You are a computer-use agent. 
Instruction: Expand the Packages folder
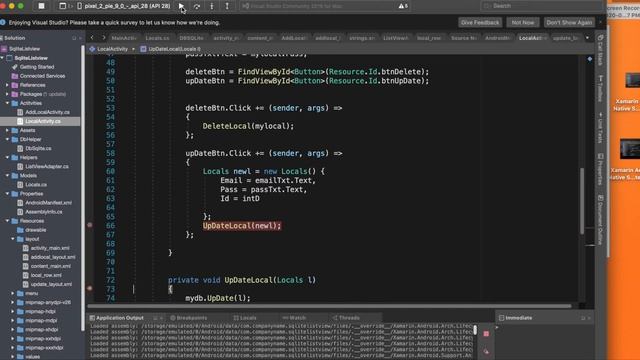coord(7,94)
